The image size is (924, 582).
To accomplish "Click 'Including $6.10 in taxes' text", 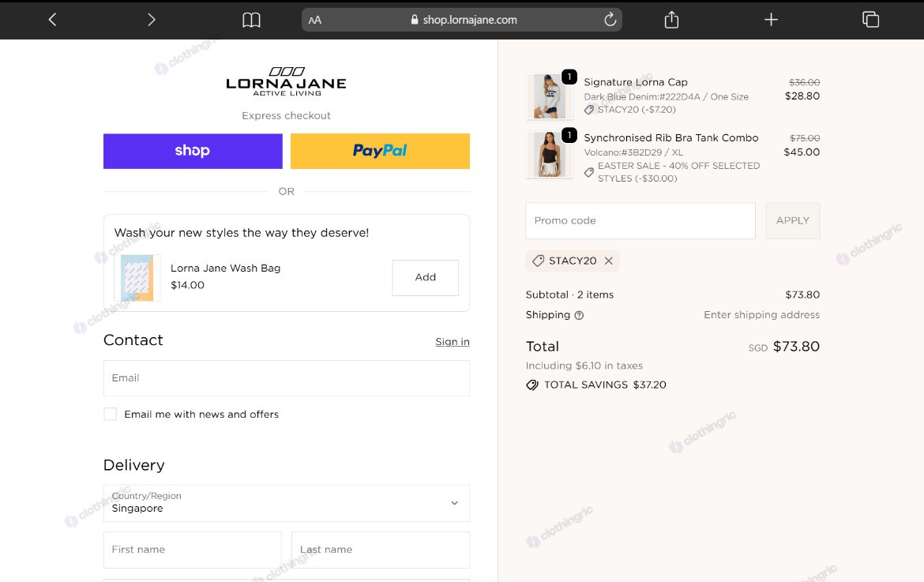I will pos(584,366).
